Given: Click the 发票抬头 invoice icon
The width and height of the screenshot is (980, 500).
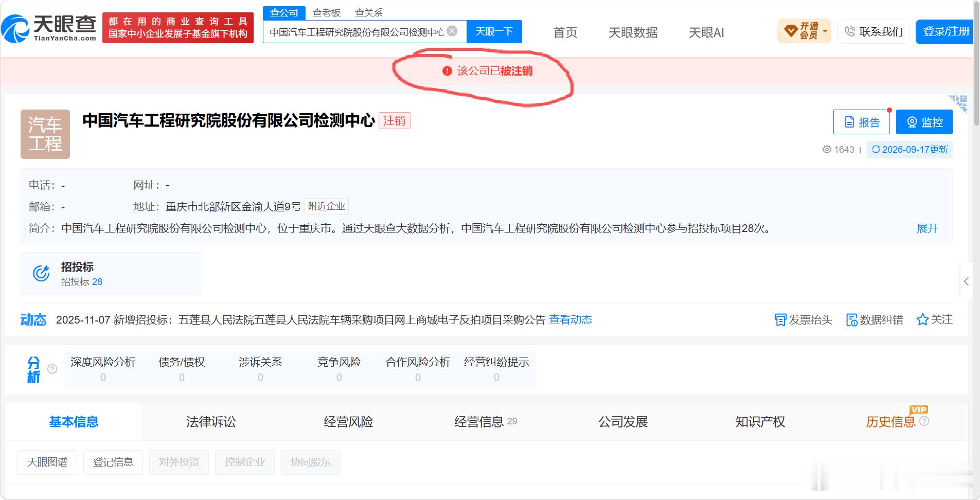Looking at the screenshot, I should 780,320.
